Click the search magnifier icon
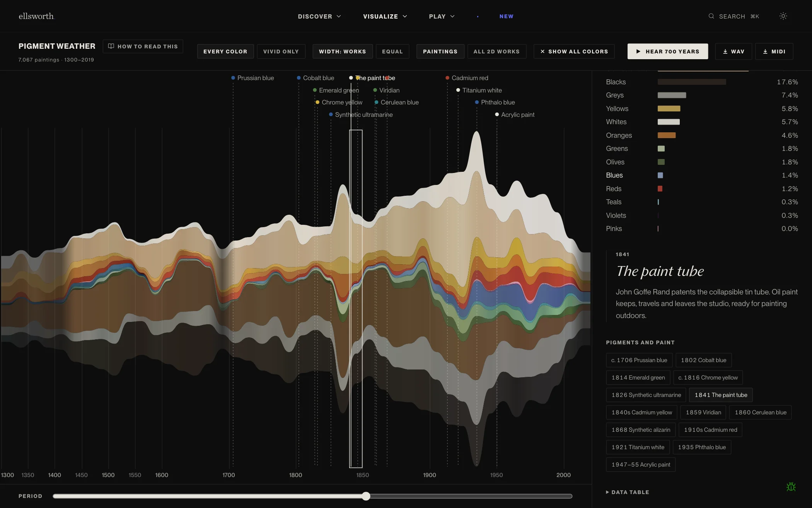Image resolution: width=812 pixels, height=508 pixels. coord(711,16)
